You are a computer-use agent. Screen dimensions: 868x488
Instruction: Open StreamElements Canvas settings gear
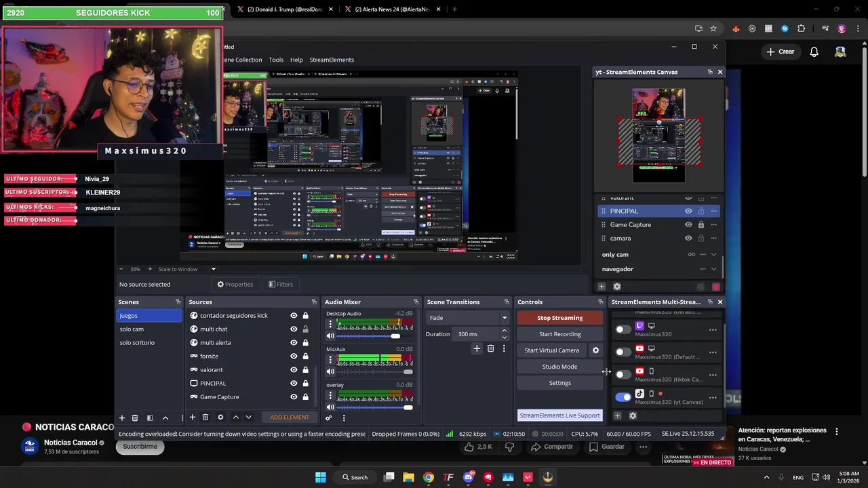[x=617, y=287]
